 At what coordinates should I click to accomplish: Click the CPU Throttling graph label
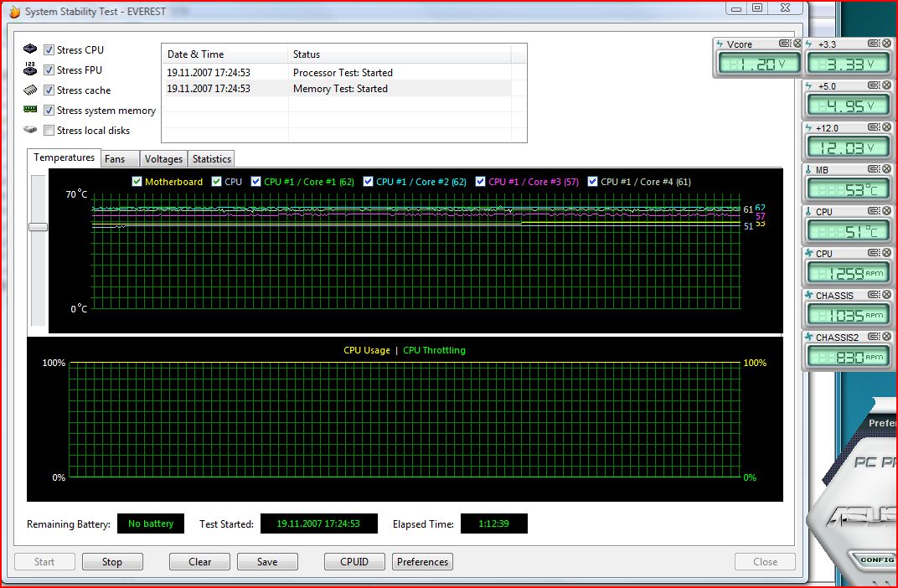point(434,350)
